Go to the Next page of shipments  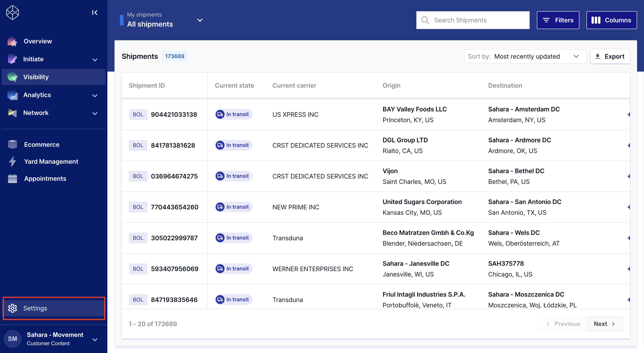(x=605, y=323)
